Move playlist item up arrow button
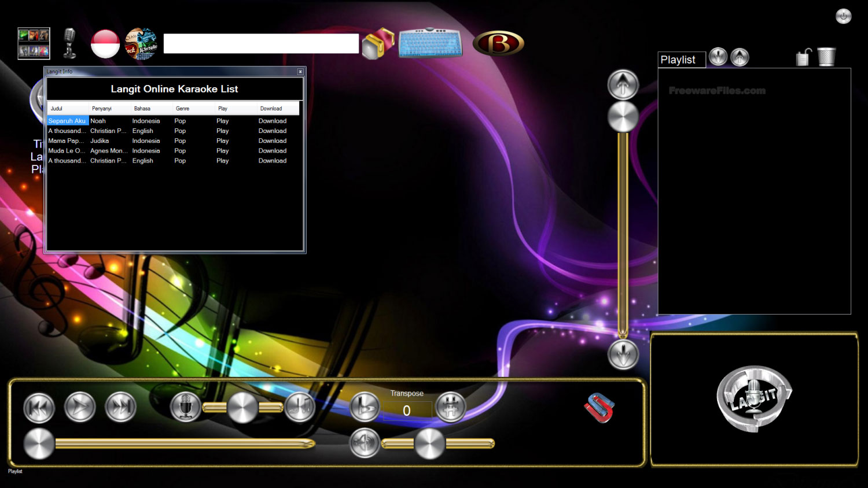The width and height of the screenshot is (868, 488). (740, 57)
